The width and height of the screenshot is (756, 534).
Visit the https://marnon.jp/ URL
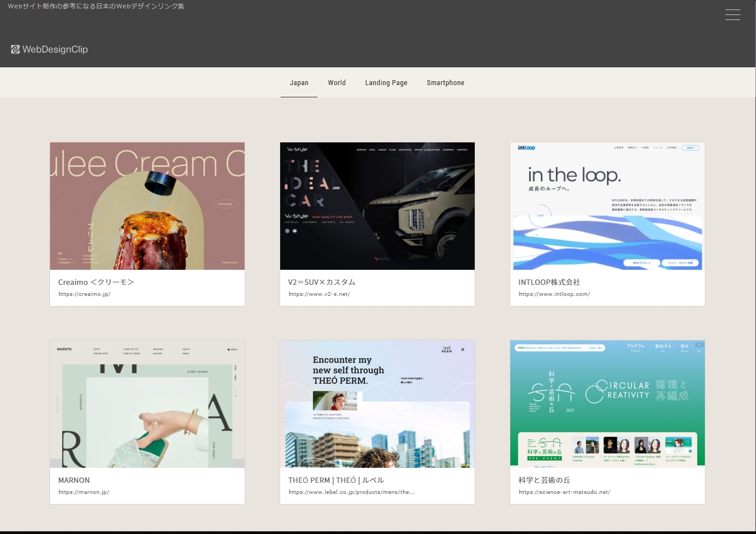[x=84, y=492]
